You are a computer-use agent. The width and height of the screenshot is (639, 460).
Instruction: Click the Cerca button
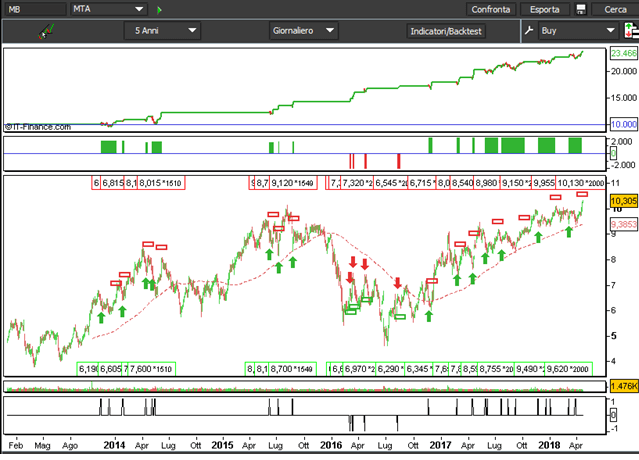(615, 9)
